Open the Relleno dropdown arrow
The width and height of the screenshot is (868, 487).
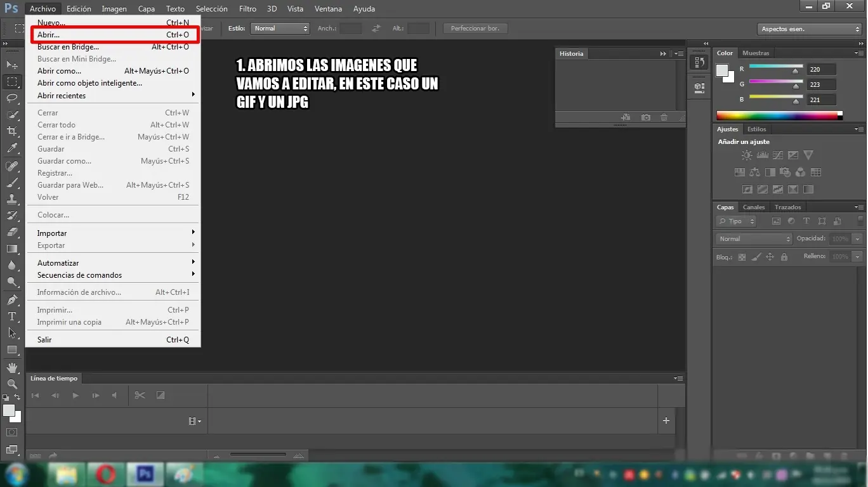point(858,257)
